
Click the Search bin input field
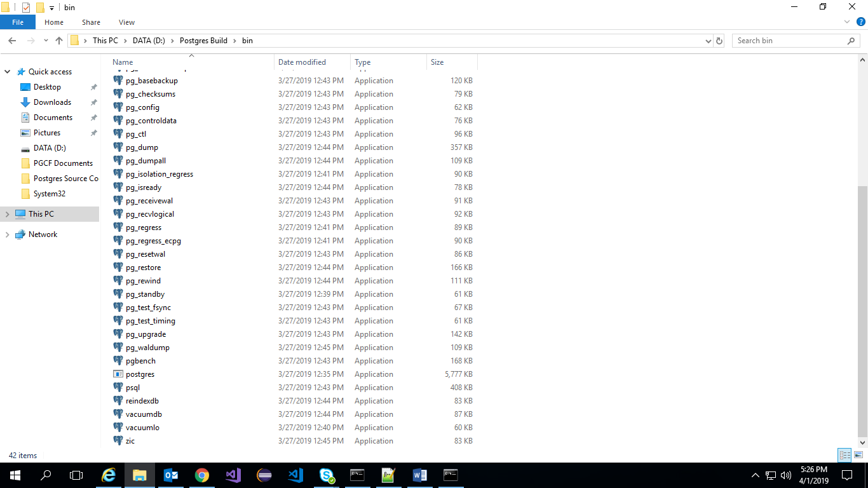tap(788, 41)
